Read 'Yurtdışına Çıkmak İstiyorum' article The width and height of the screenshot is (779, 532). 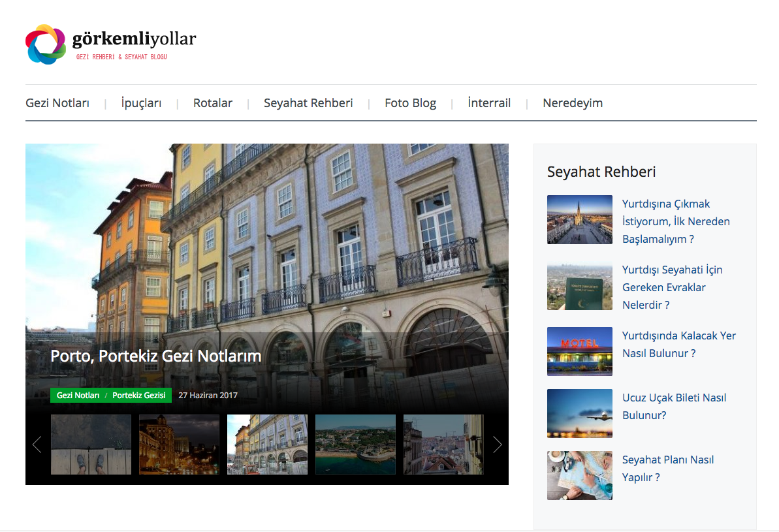[676, 221]
